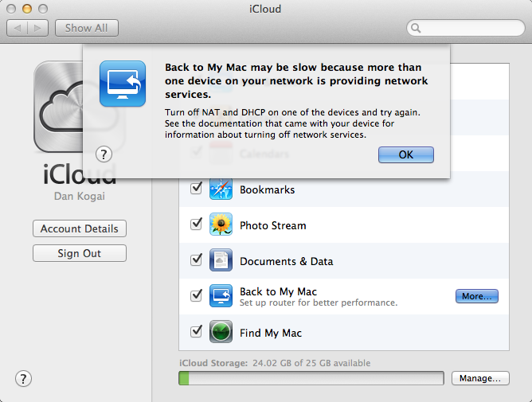Click OK to dismiss the alert
Image resolution: width=532 pixels, height=402 pixels.
406,154
